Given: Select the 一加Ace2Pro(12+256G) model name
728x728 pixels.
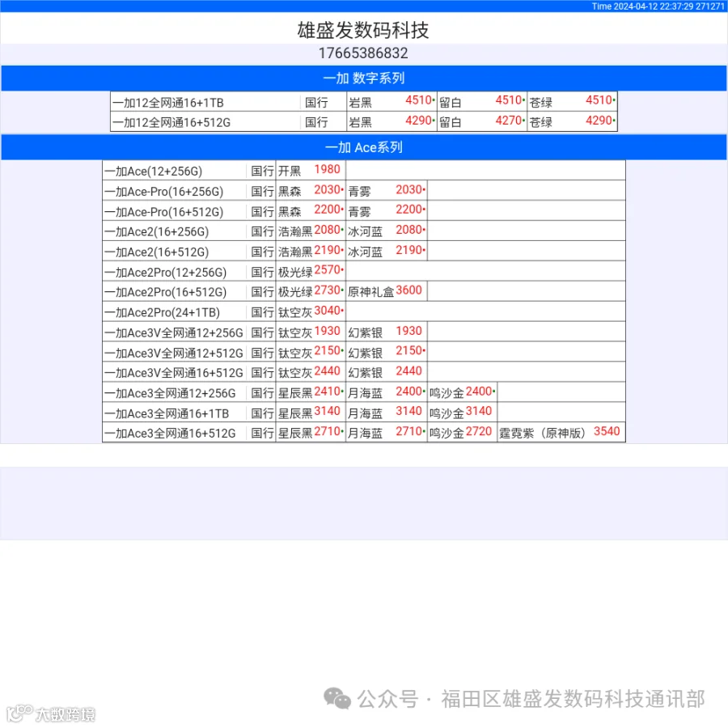Looking at the screenshot, I should 165,273.
